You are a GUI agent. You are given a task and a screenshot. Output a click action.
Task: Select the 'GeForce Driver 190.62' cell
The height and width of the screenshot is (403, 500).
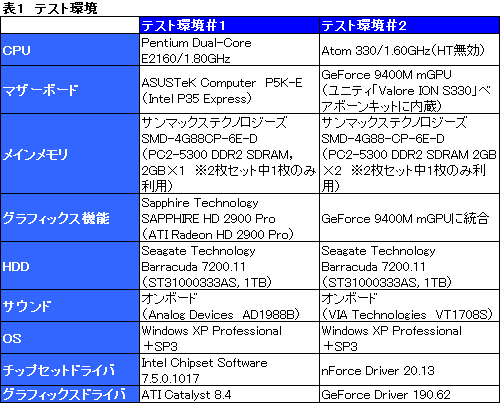point(409,394)
